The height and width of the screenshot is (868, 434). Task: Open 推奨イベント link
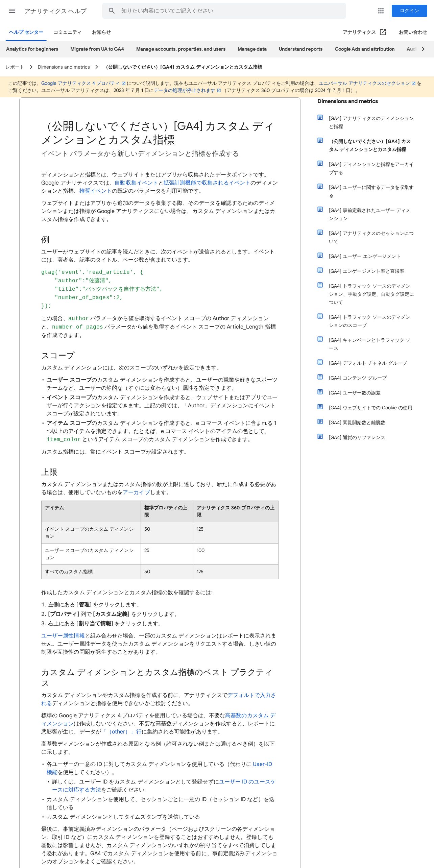95,191
